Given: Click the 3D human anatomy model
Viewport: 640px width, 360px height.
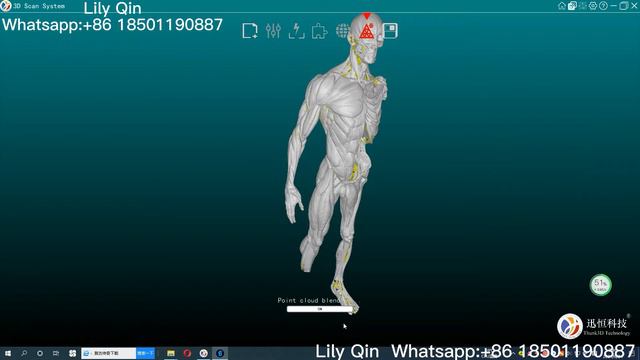Looking at the screenshot, I should pos(337,163).
